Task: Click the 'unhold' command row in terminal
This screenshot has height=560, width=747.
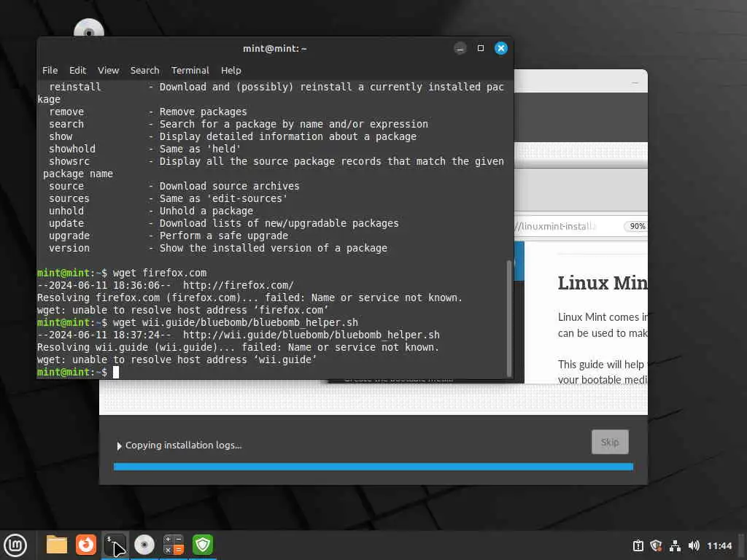Action: 151,211
